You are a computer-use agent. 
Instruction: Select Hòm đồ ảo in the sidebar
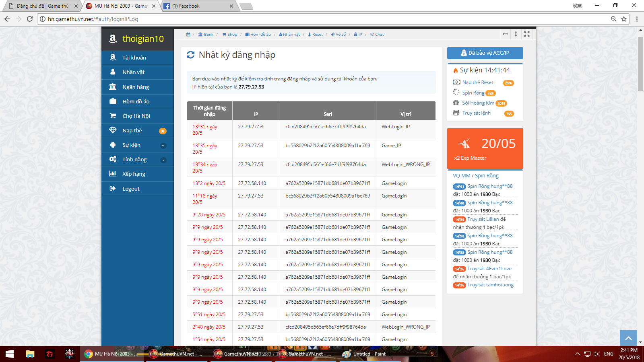(x=136, y=101)
